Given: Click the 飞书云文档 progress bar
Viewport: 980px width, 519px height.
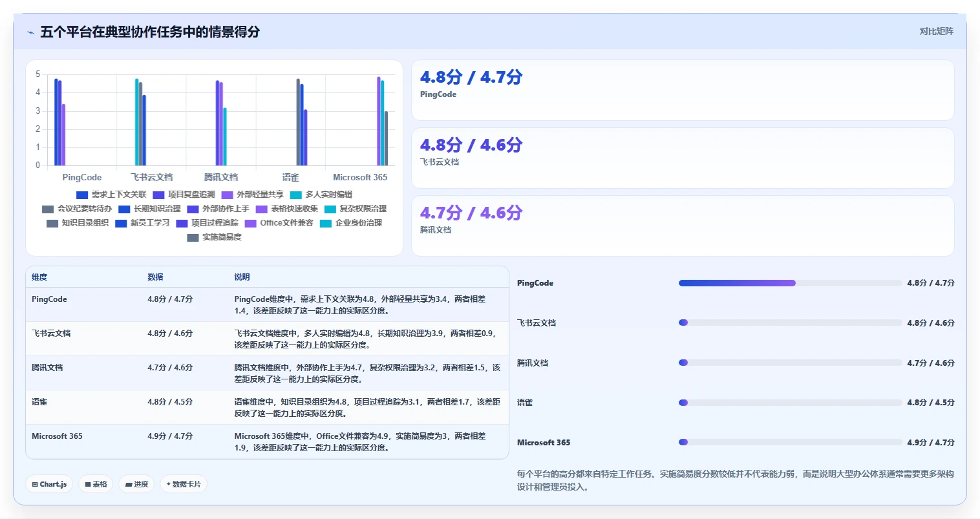Looking at the screenshot, I should click(790, 323).
